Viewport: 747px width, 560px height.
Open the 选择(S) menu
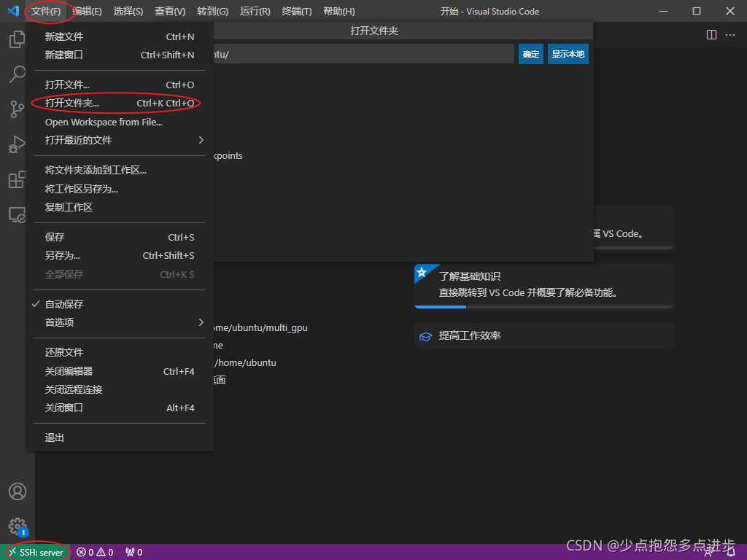128,12
